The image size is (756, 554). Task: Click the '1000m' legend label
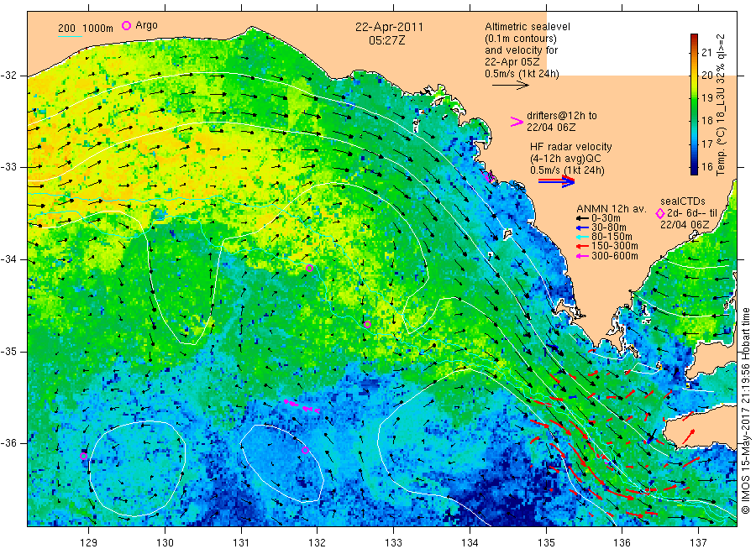pos(98,29)
